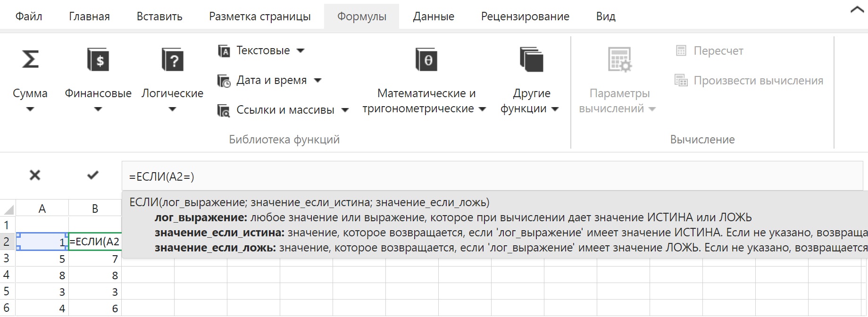Click cell A6 containing 4
This screenshot has height=317, width=868.
42,308
